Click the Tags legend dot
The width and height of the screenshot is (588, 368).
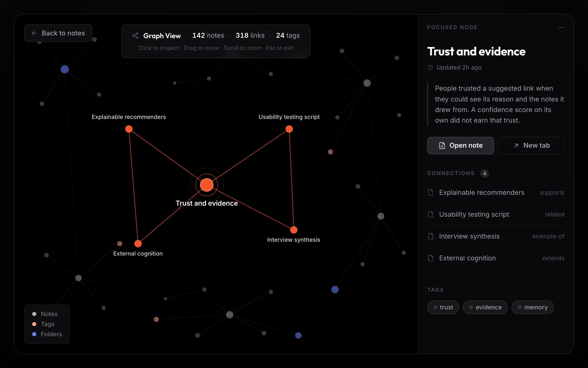click(34, 324)
